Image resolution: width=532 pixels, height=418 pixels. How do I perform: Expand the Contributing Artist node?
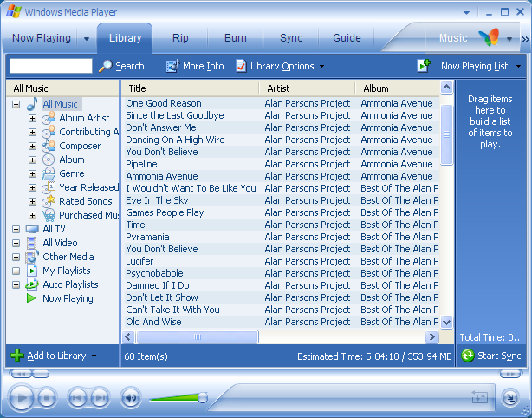(x=32, y=132)
